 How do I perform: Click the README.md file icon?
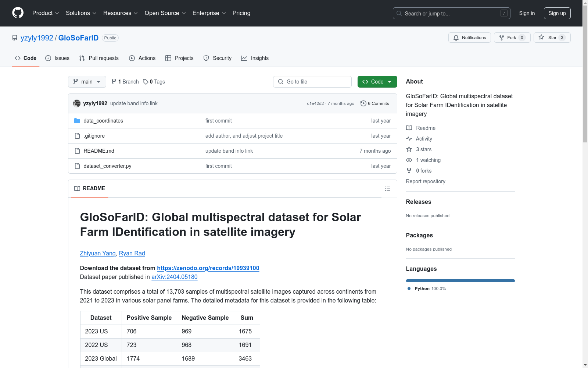pyautogui.click(x=77, y=151)
